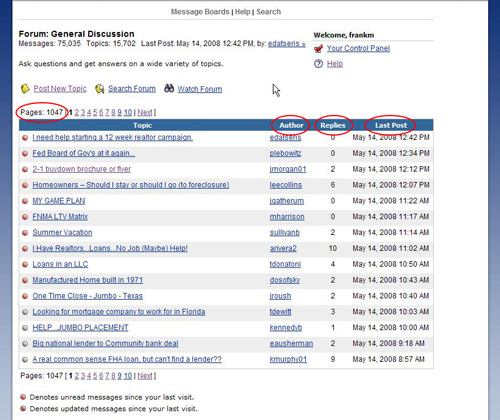500x420 pixels.
Task: View author profile jmorgan01
Action: (x=288, y=169)
